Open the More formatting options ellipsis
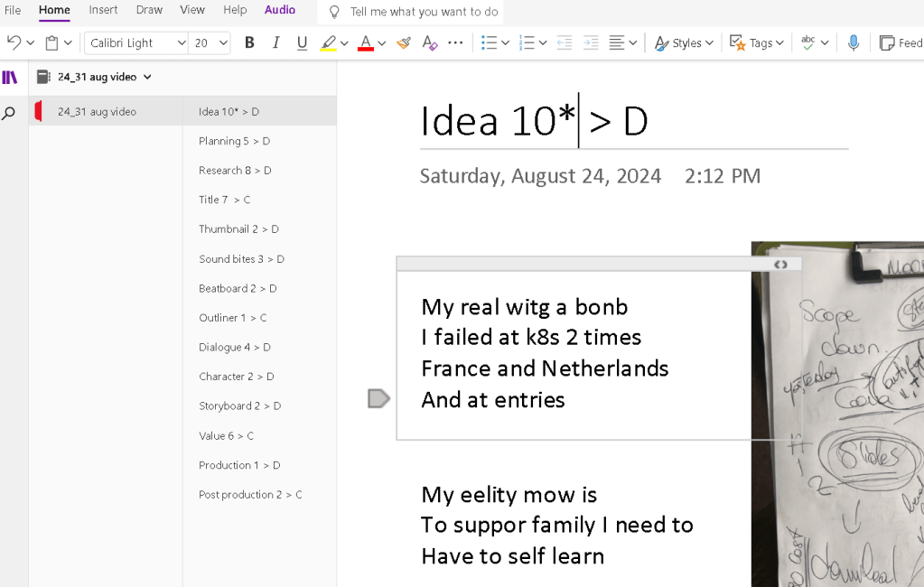 click(x=455, y=42)
